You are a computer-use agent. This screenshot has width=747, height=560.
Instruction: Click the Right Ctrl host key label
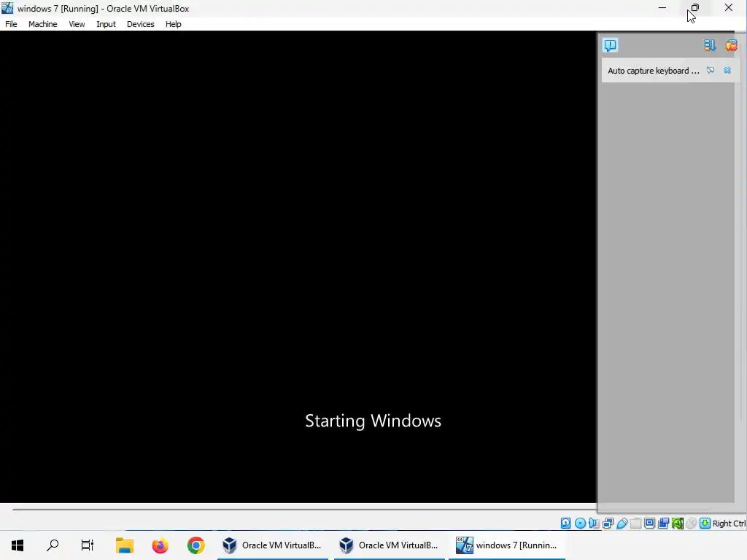729,524
